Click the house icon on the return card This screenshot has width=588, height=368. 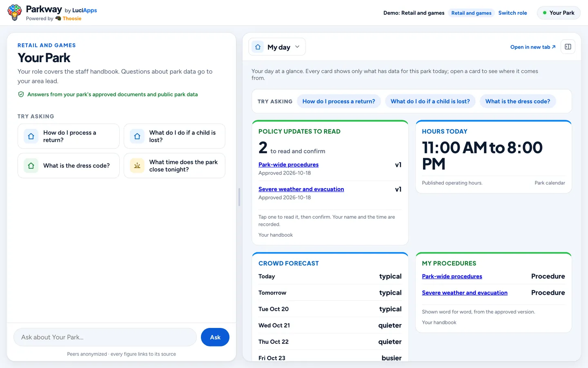click(31, 136)
